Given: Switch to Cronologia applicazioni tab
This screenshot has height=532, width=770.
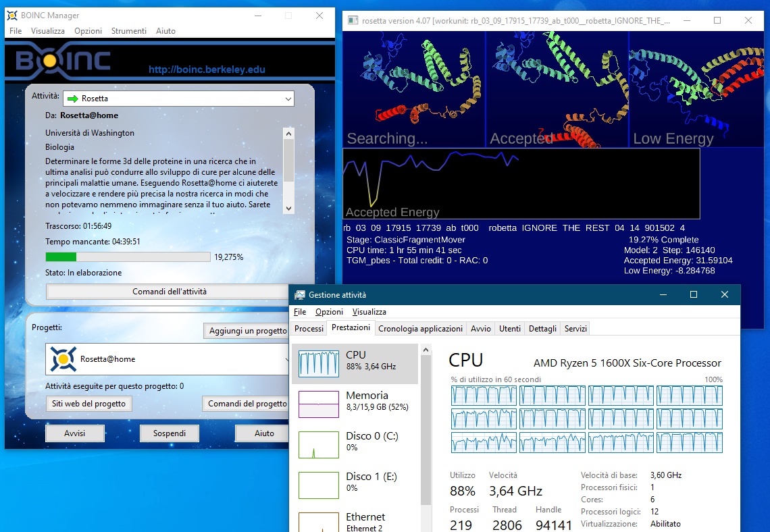Looking at the screenshot, I should tap(420, 329).
